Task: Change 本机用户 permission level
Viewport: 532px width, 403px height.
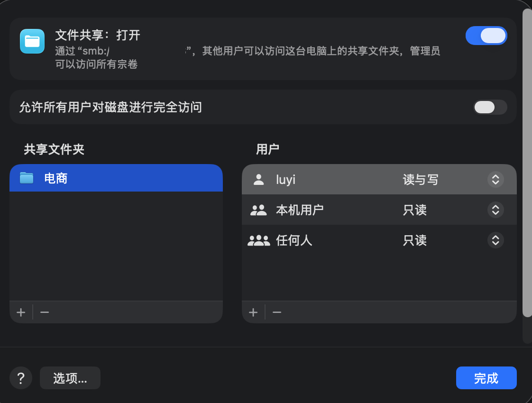Action: click(495, 210)
